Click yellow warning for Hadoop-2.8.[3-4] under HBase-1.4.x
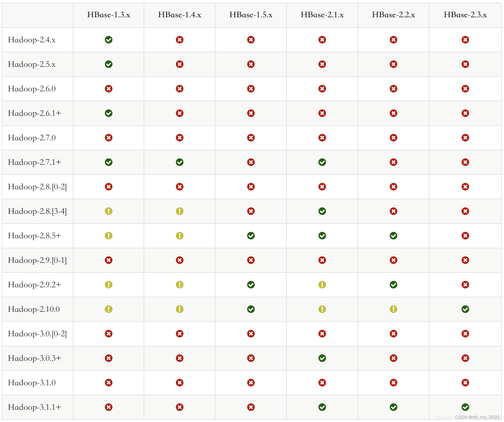 pos(180,211)
